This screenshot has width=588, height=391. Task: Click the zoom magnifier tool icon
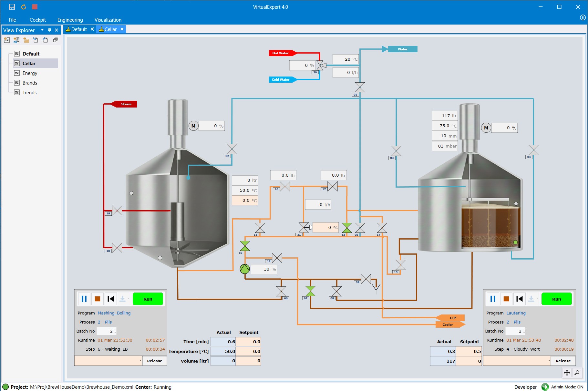point(577,373)
